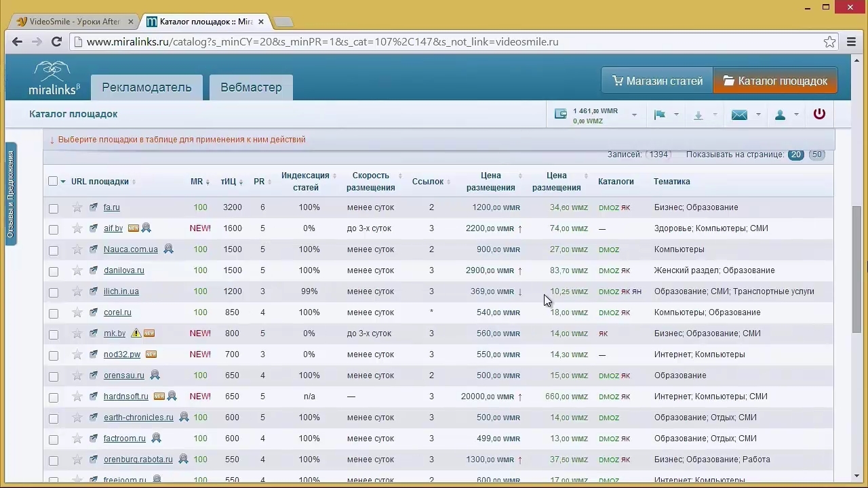Click the wallet balance icon
Viewport: 868px width, 488px height.
pos(560,114)
